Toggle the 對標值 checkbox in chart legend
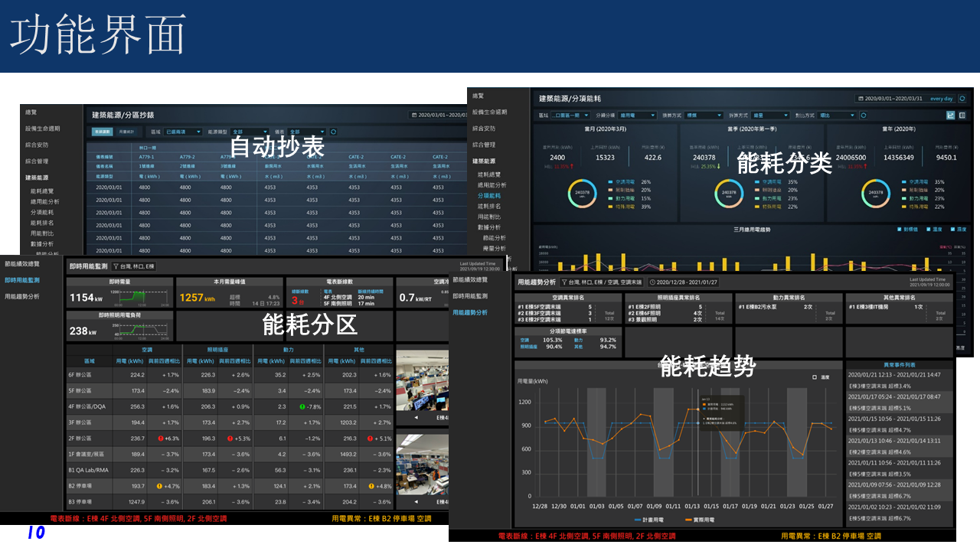Screen dimensions: 980x551 (x=900, y=229)
